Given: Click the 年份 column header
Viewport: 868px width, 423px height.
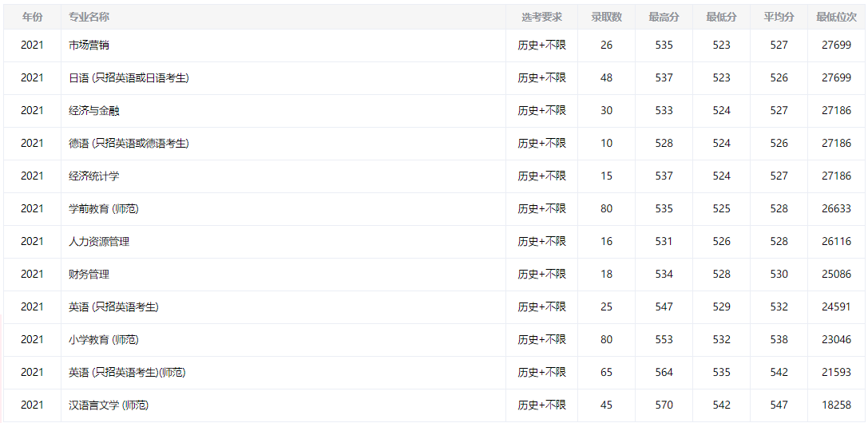Looking at the screenshot, I should 32,17.
